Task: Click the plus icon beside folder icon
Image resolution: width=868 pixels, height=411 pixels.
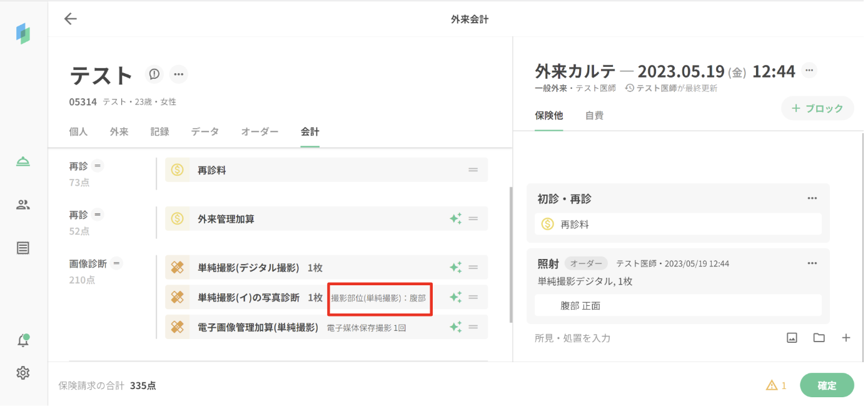Action: [x=846, y=338]
